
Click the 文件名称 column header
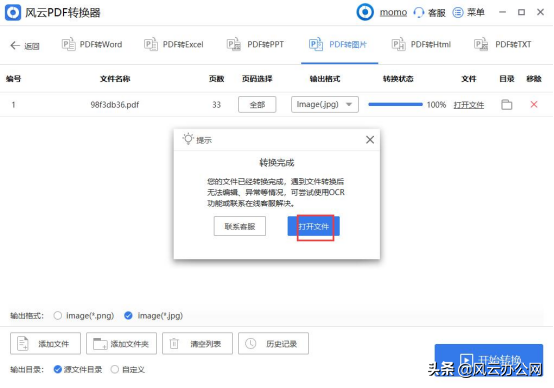115,79
